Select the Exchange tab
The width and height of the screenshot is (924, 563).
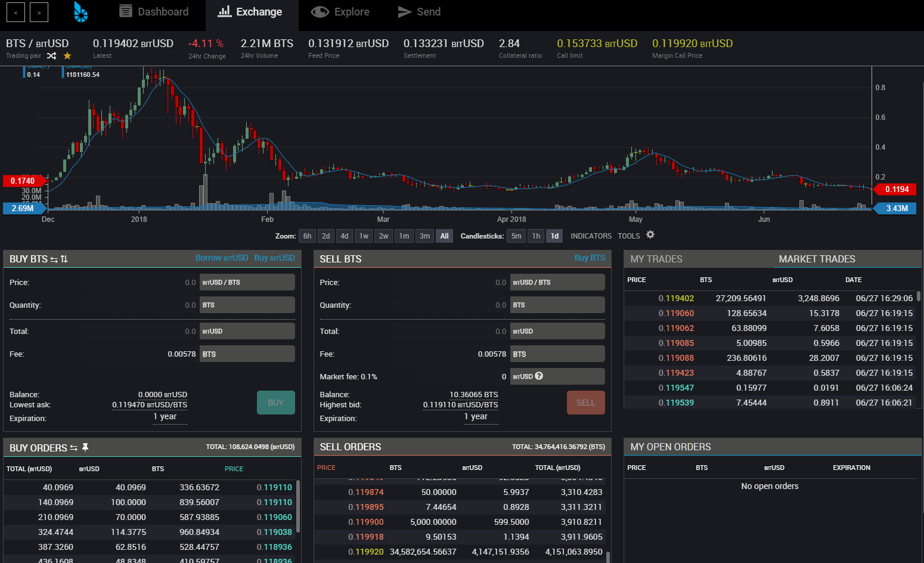point(252,12)
